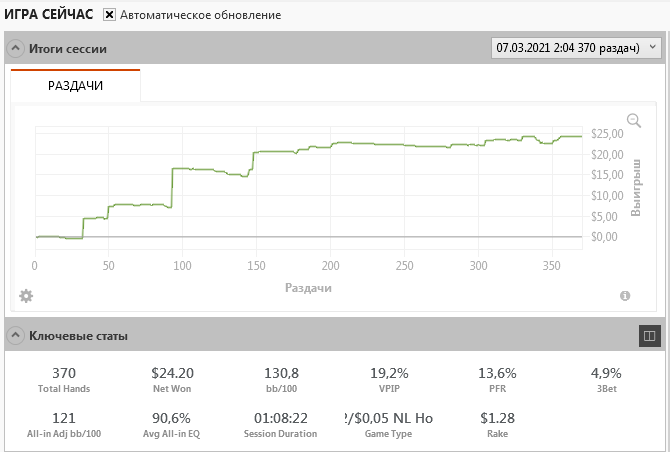
Task: Switch to the РАЗДАЧИ tab
Action: [76, 86]
